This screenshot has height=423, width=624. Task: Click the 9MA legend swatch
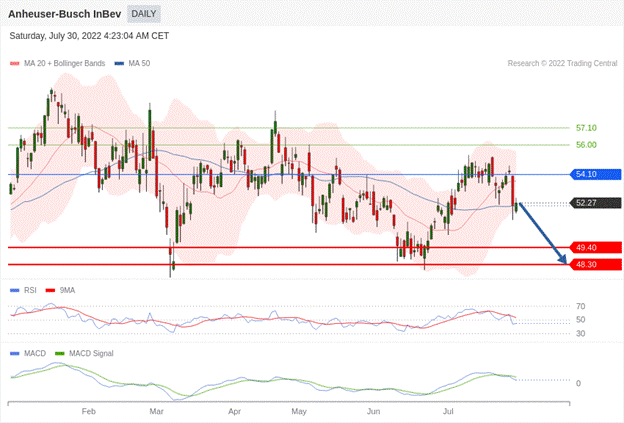point(51,290)
